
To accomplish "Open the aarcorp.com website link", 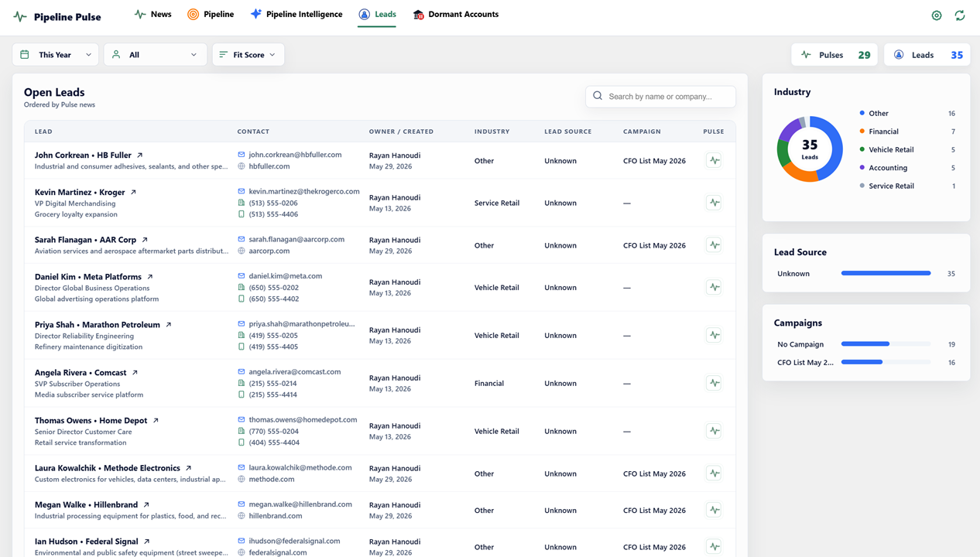I will tap(269, 251).
